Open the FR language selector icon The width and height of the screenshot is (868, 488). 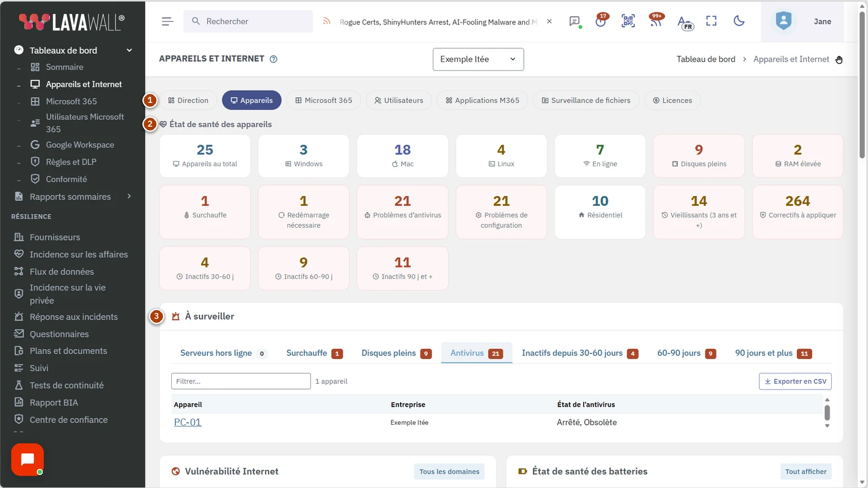click(684, 22)
